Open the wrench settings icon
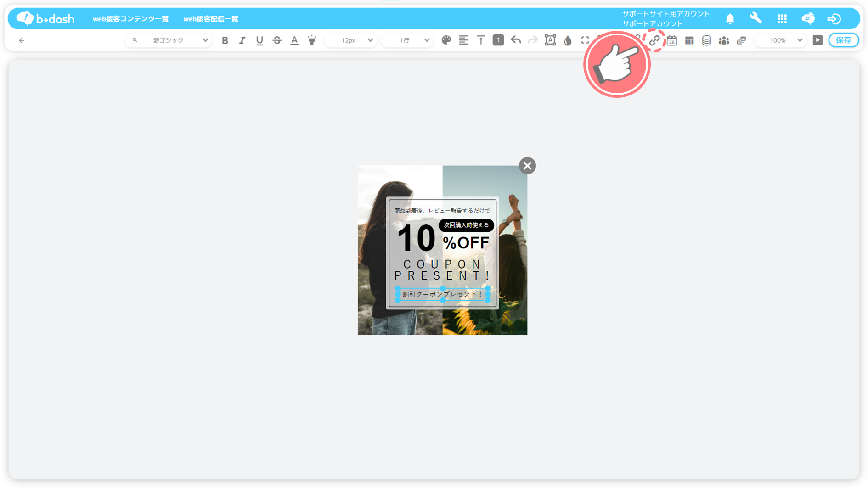 [x=755, y=18]
